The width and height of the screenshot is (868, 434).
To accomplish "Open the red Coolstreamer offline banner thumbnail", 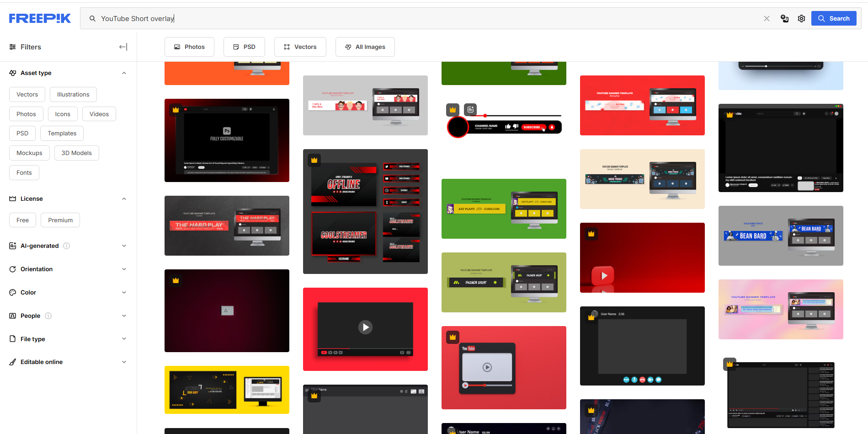I will pyautogui.click(x=365, y=211).
